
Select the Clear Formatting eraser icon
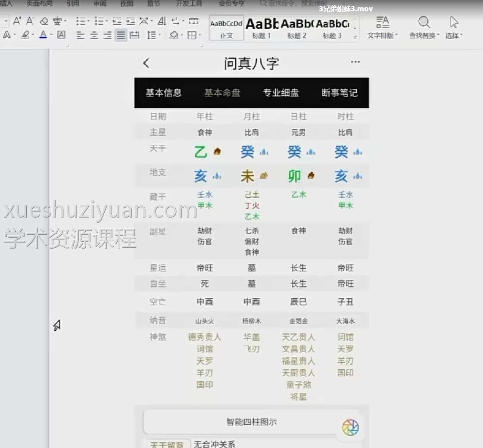pos(44,21)
